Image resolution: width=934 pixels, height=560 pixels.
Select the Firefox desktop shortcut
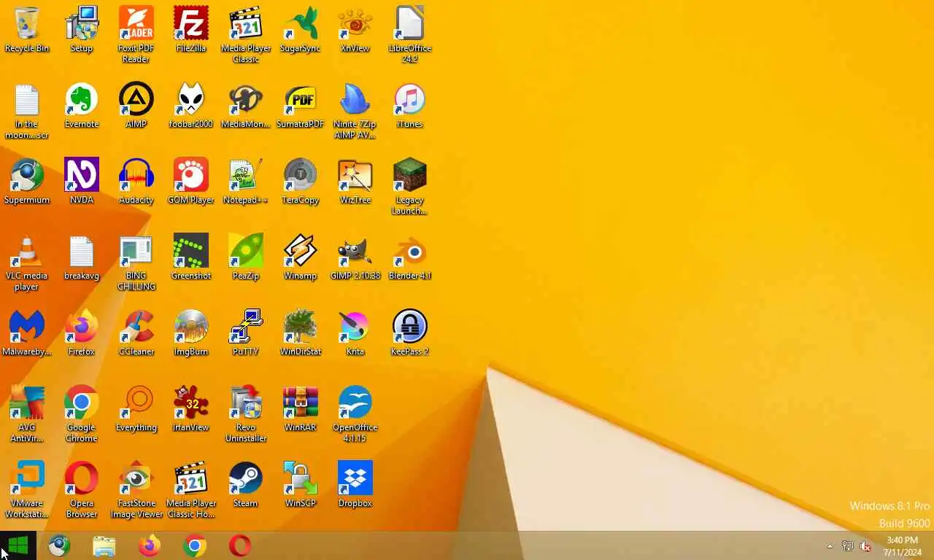click(82, 327)
